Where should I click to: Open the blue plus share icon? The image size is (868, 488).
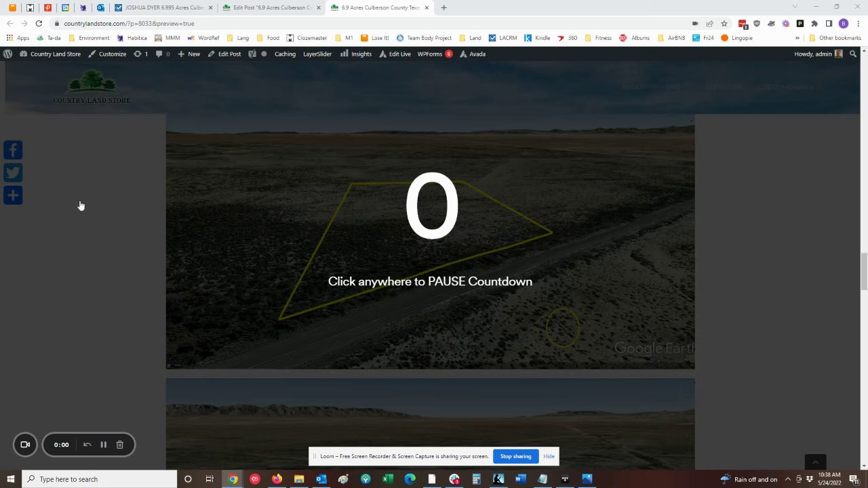(x=13, y=196)
